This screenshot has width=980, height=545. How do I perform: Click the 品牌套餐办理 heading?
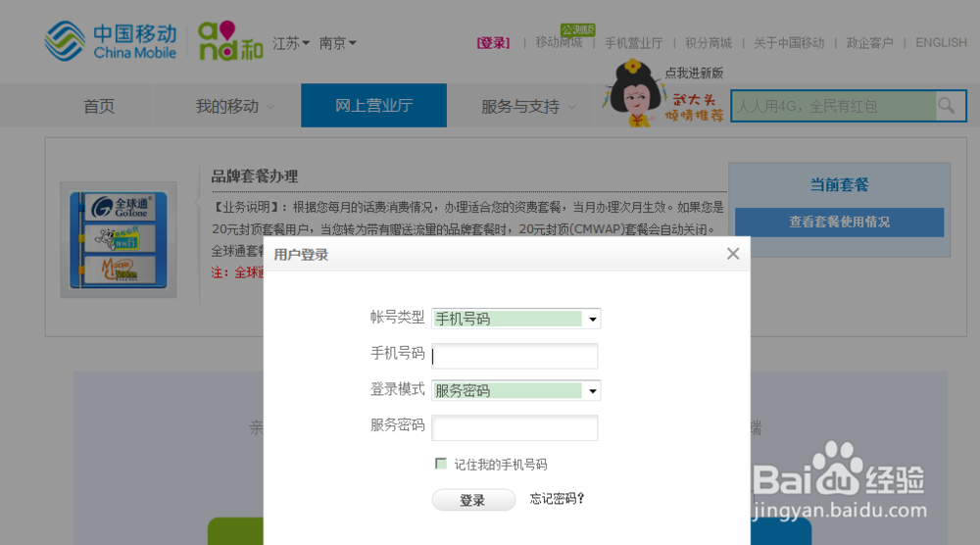pyautogui.click(x=255, y=176)
